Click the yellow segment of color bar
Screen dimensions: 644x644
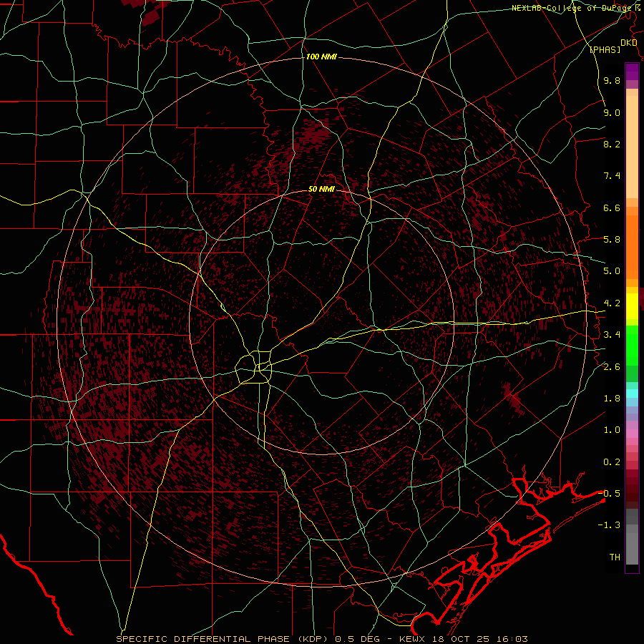(632, 306)
